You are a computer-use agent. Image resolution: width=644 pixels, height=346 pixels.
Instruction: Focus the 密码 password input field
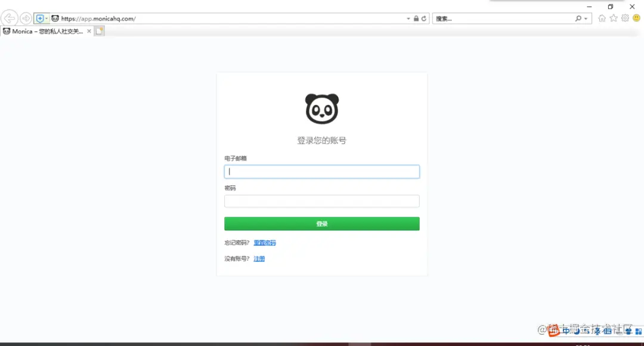322,201
